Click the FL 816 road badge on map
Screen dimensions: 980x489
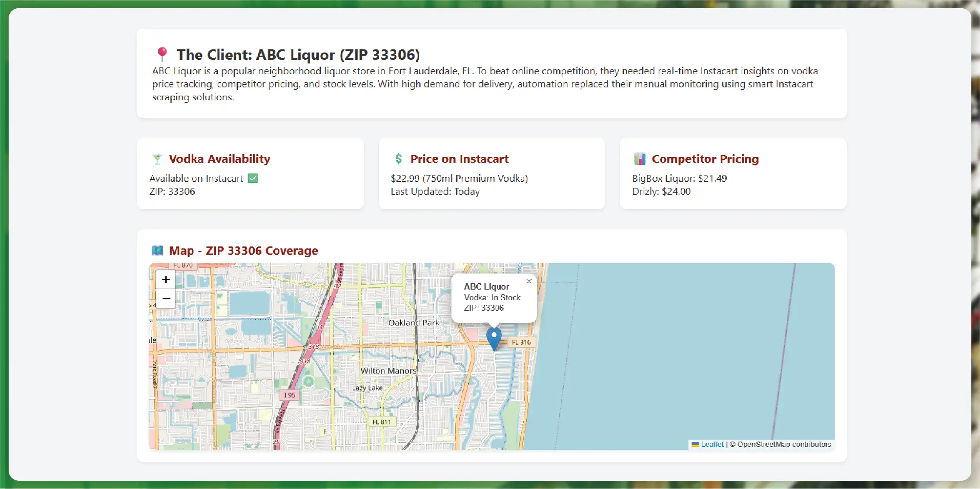pyautogui.click(x=521, y=342)
